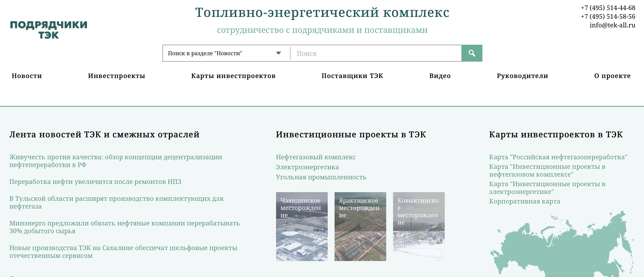This screenshot has width=644, height=277.
Task: Focus the "Поиск" text input field
Action: point(376,53)
